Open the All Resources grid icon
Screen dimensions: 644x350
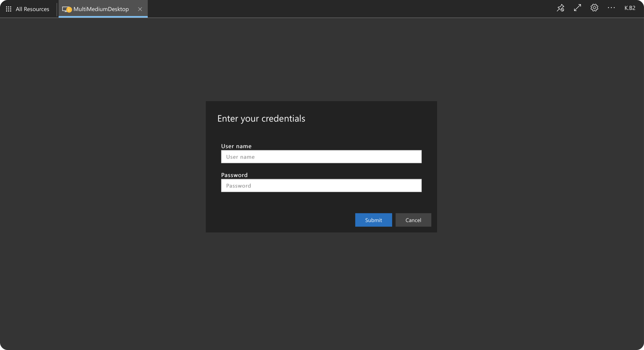coord(8,9)
